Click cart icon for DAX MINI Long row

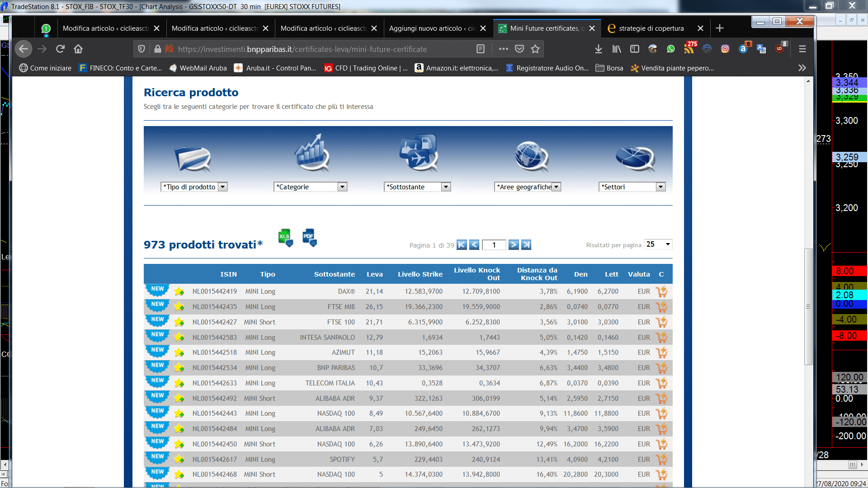click(661, 291)
